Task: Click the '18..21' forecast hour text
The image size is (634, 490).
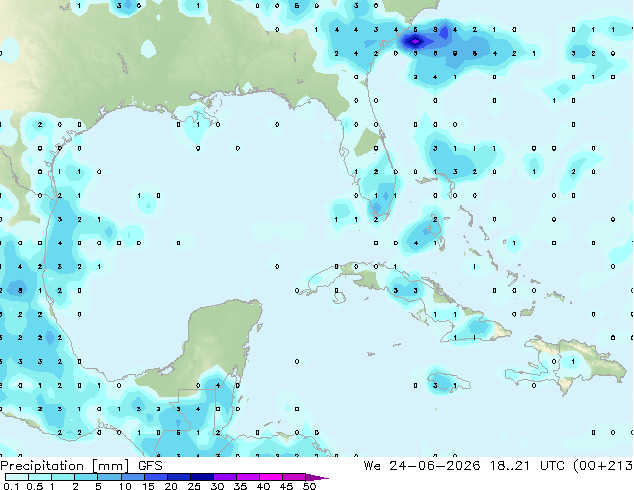Action: point(509,466)
